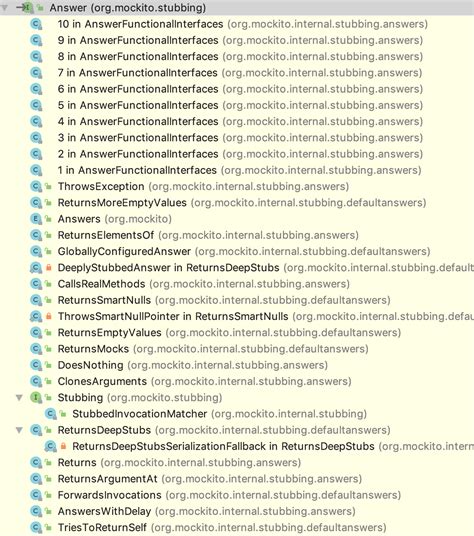Click the class icon beside StubbedInvocationMatcher
474x536 pixels.
point(51,414)
